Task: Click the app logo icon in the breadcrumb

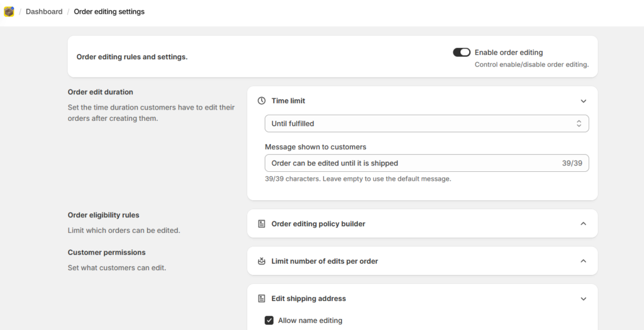Action: [x=9, y=11]
